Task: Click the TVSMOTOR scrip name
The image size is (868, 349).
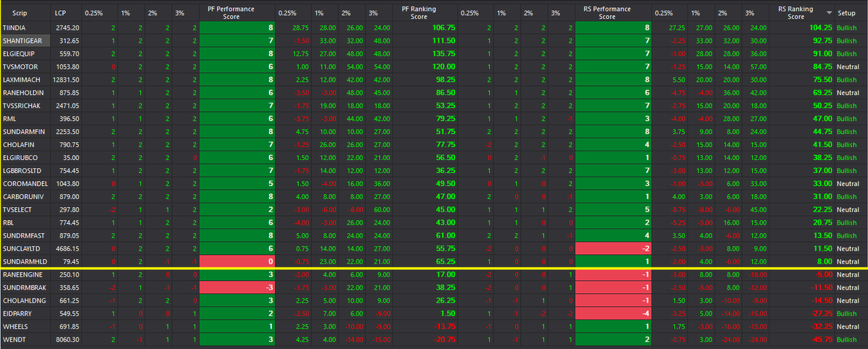Action: (x=19, y=66)
